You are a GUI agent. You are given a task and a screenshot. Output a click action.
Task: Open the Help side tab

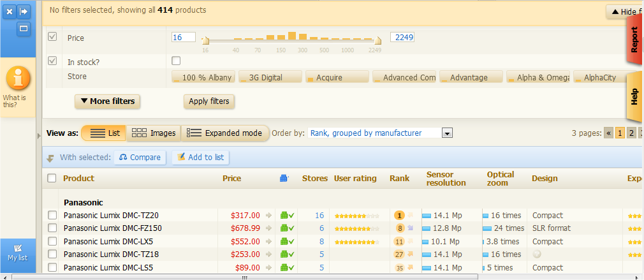point(635,96)
